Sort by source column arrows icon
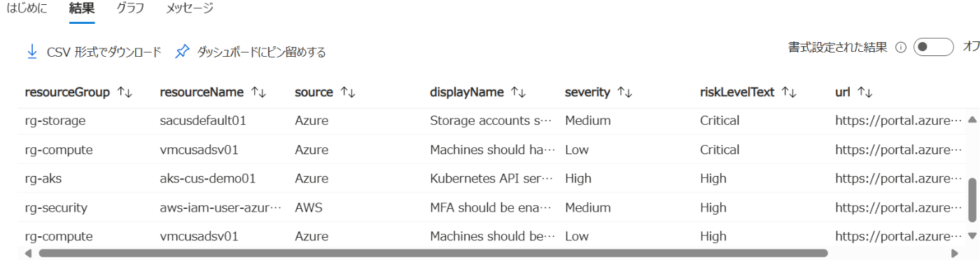Screen dimensions: 980x265 click(x=346, y=92)
